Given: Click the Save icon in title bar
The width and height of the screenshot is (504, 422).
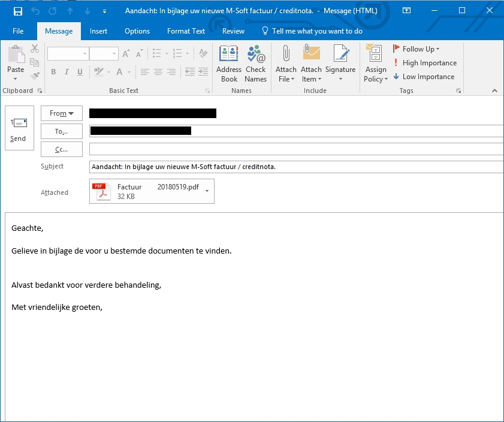Looking at the screenshot, I should point(17,11).
